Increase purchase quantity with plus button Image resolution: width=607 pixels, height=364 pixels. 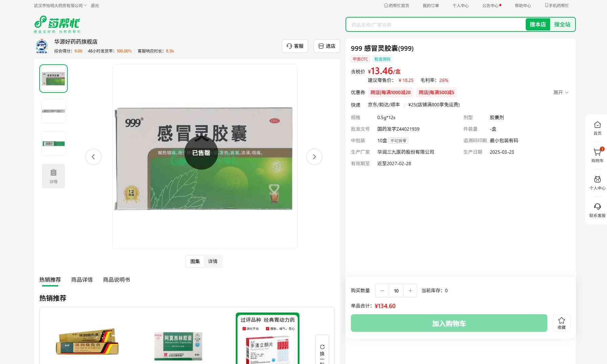[x=410, y=291]
